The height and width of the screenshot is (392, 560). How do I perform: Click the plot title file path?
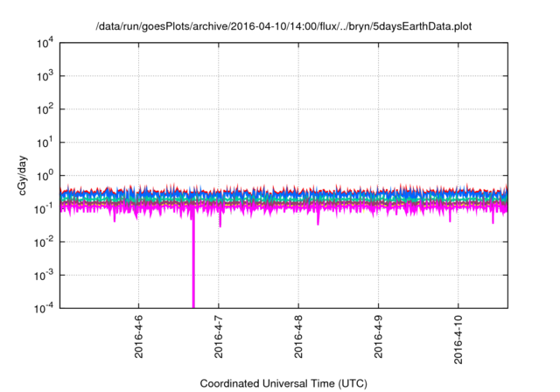pos(283,26)
